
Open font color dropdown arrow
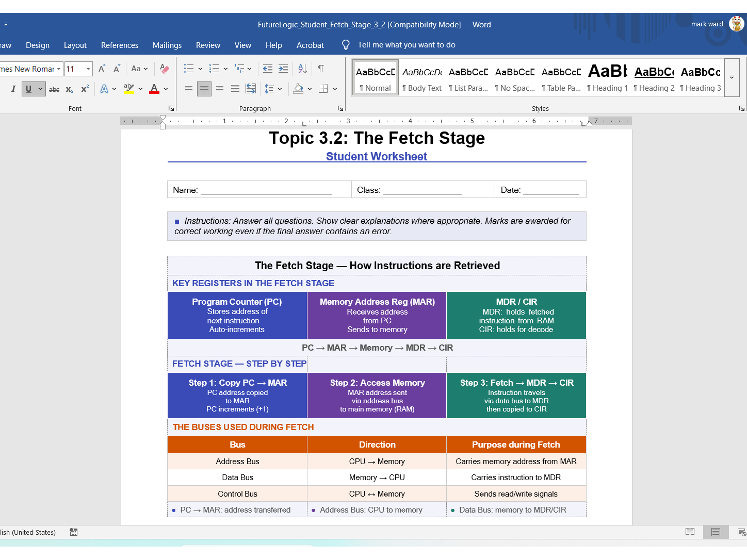click(x=166, y=89)
